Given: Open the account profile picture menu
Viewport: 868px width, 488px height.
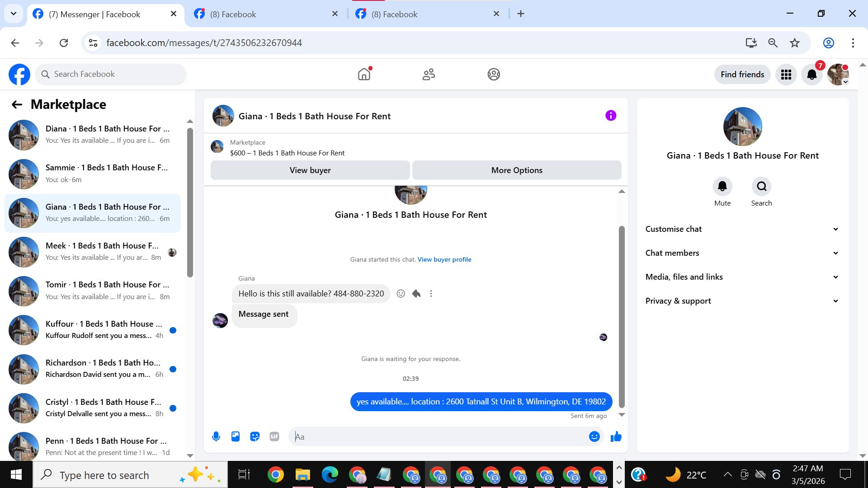Looking at the screenshot, I should (x=838, y=74).
